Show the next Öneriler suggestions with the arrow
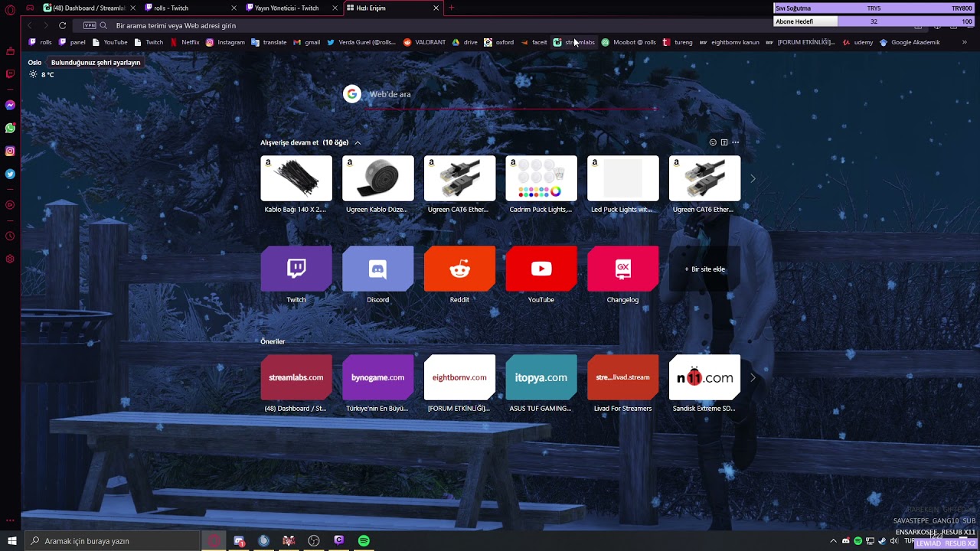 pos(753,377)
